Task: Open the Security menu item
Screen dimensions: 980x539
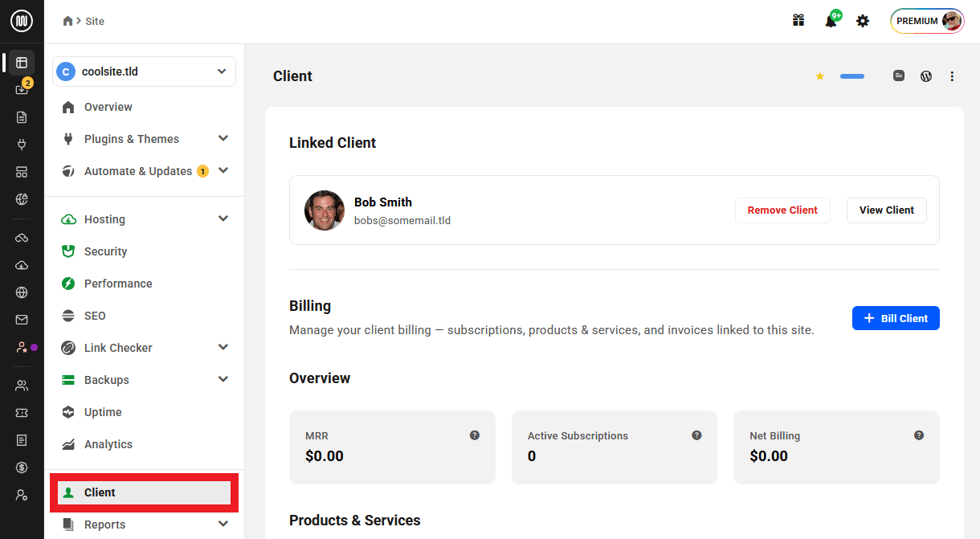Action: coord(144,251)
